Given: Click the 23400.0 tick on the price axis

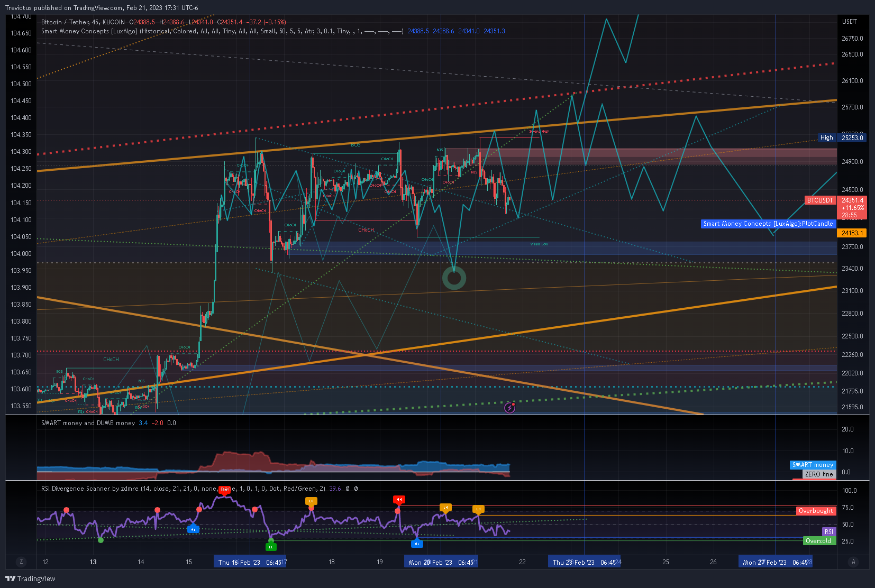Looking at the screenshot, I should tap(852, 269).
